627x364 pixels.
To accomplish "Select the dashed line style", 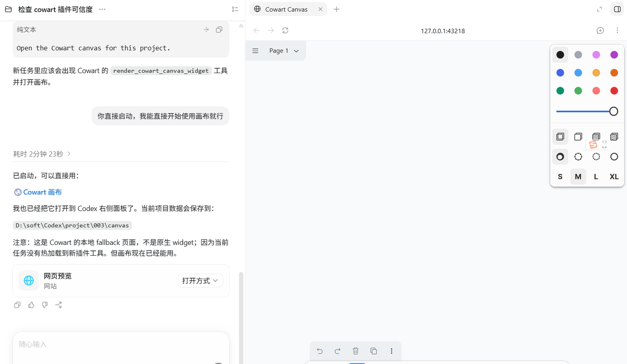I will pos(578,157).
